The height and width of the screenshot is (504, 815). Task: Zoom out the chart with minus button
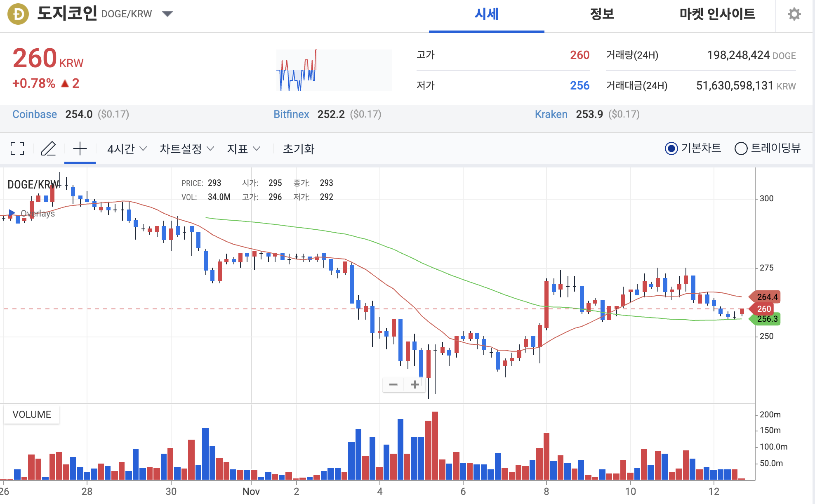pyautogui.click(x=393, y=384)
